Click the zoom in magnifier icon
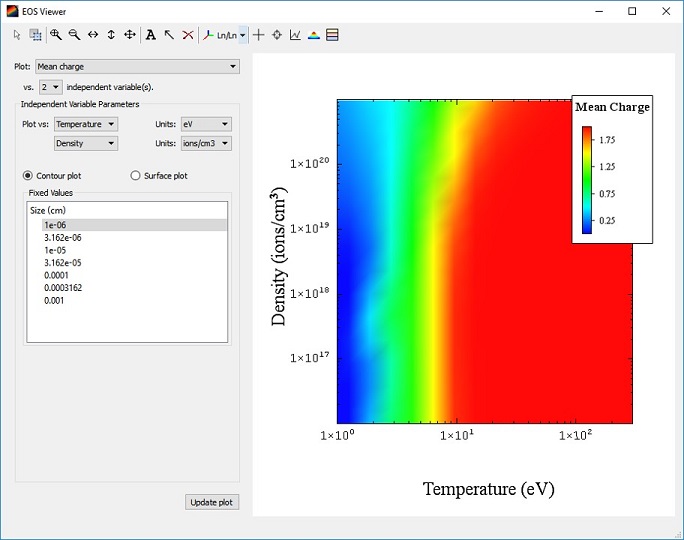The width and height of the screenshot is (684, 540). [x=56, y=35]
